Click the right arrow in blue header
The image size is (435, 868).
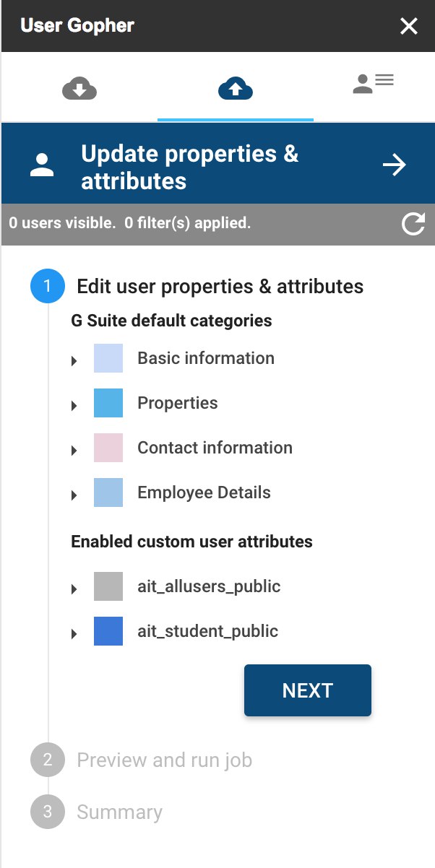point(395,165)
